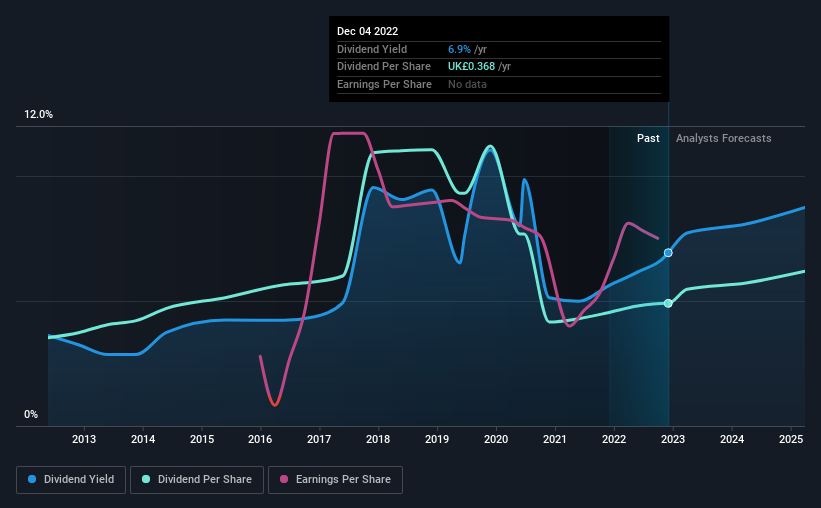Select the teal Dividend Per Share data point marker
Screen dimensions: 821x508
click(x=668, y=303)
